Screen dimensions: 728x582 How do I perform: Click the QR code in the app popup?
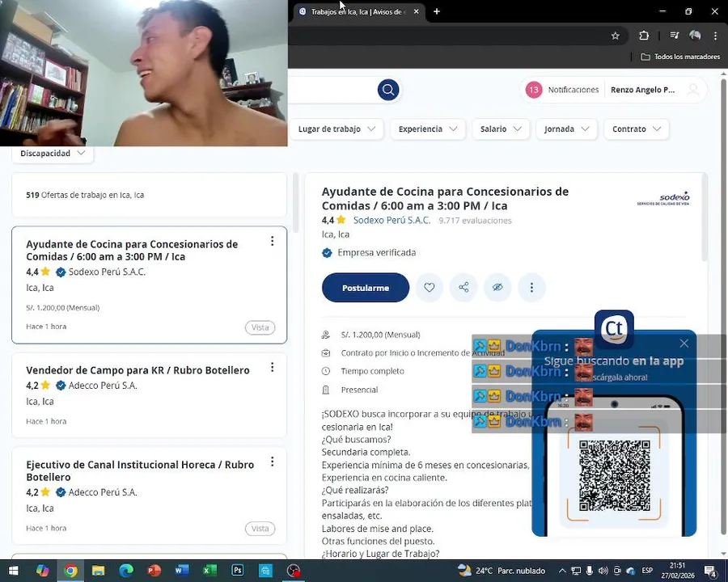[614, 476]
